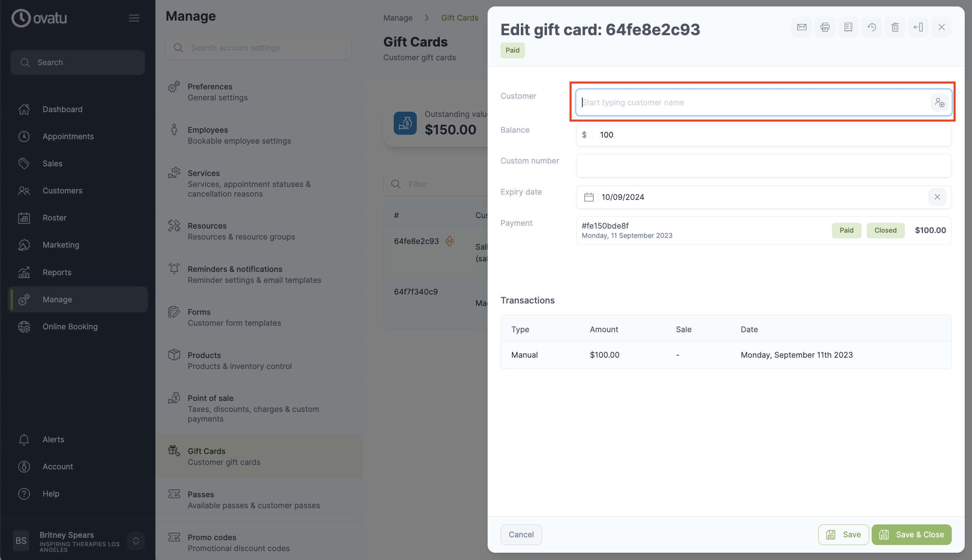Open the expiry date calendar picker
972x560 pixels.
coord(589,197)
